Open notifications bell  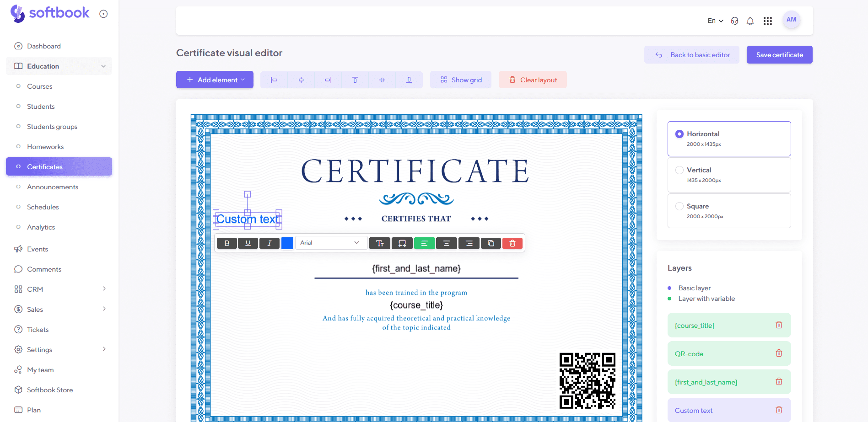tap(750, 21)
